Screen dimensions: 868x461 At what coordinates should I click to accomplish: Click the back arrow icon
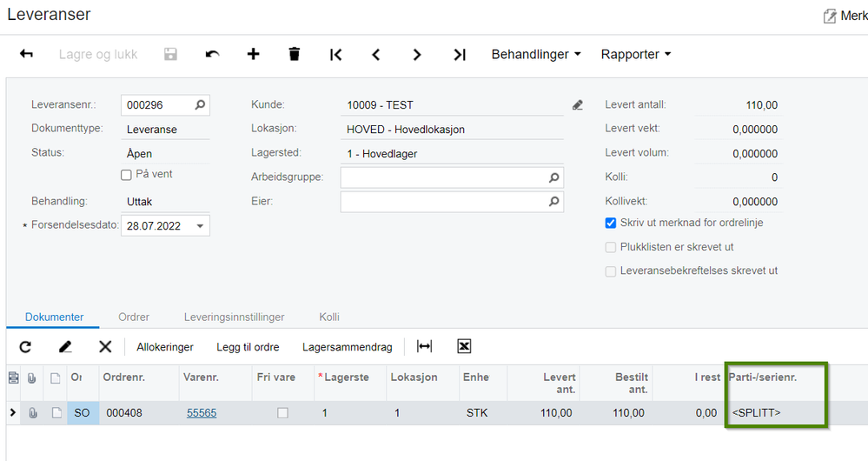26,54
